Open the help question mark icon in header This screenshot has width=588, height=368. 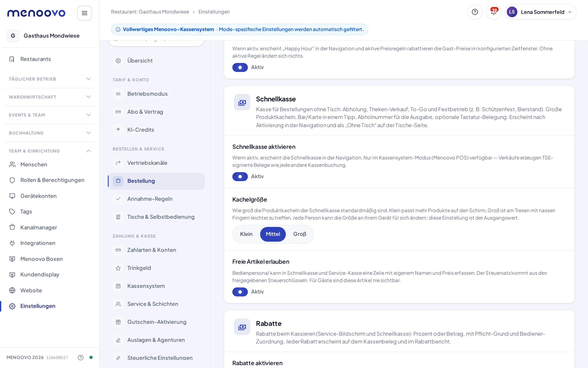(x=474, y=12)
